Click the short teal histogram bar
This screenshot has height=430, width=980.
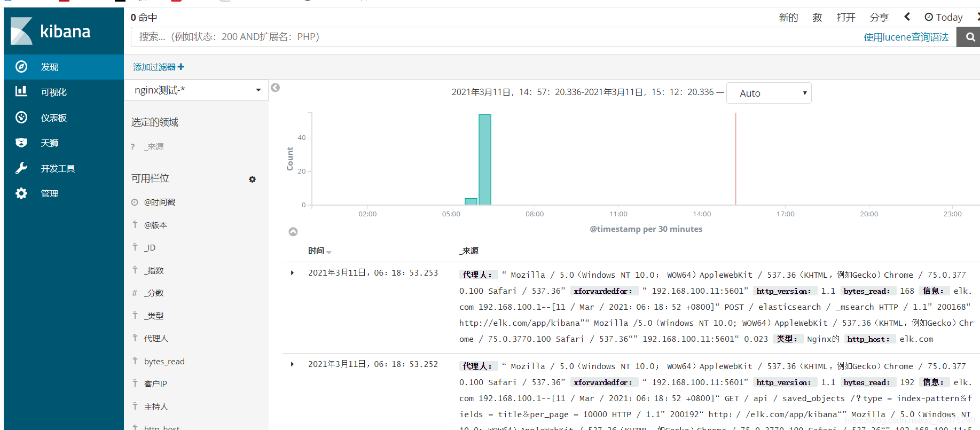[471, 201]
